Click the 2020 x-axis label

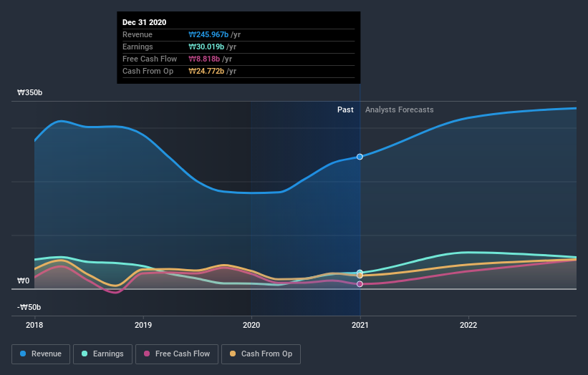(x=251, y=325)
